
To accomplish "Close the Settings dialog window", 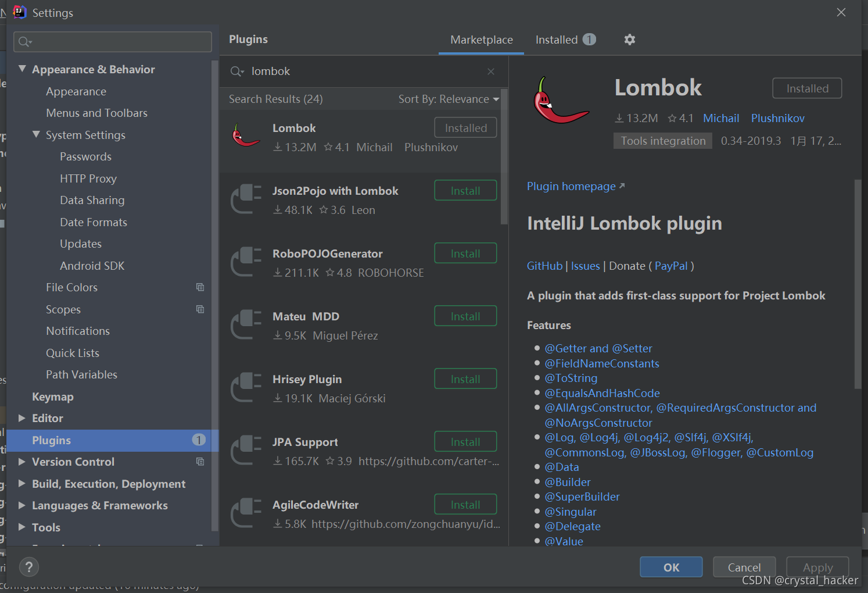I will coord(841,12).
